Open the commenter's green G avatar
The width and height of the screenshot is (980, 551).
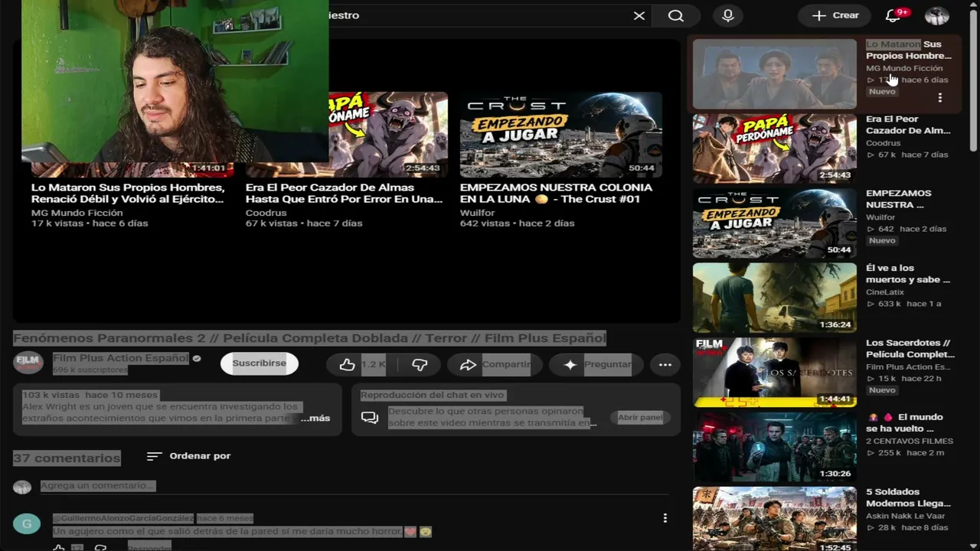click(x=27, y=523)
